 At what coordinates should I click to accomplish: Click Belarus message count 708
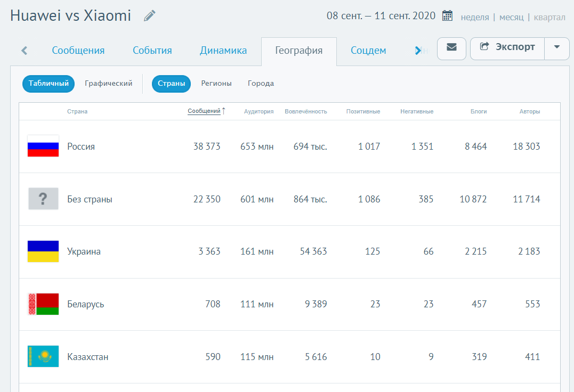[213, 304]
